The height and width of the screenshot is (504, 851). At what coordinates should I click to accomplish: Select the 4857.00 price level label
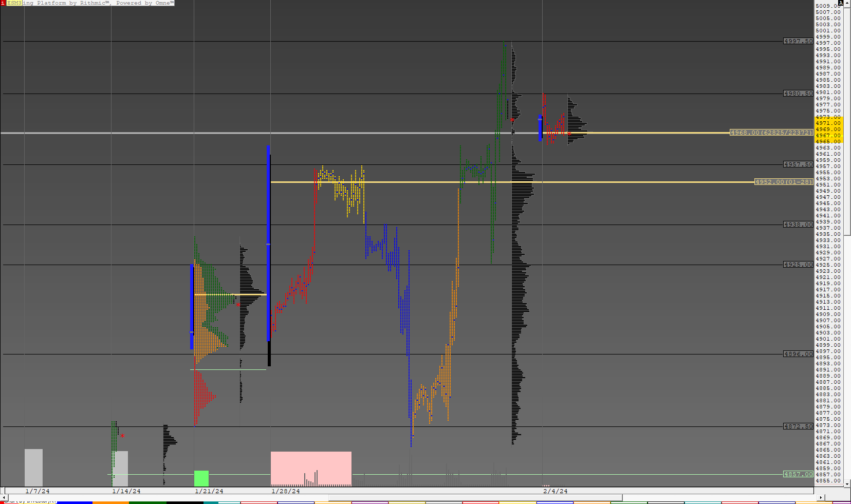[x=798, y=474]
